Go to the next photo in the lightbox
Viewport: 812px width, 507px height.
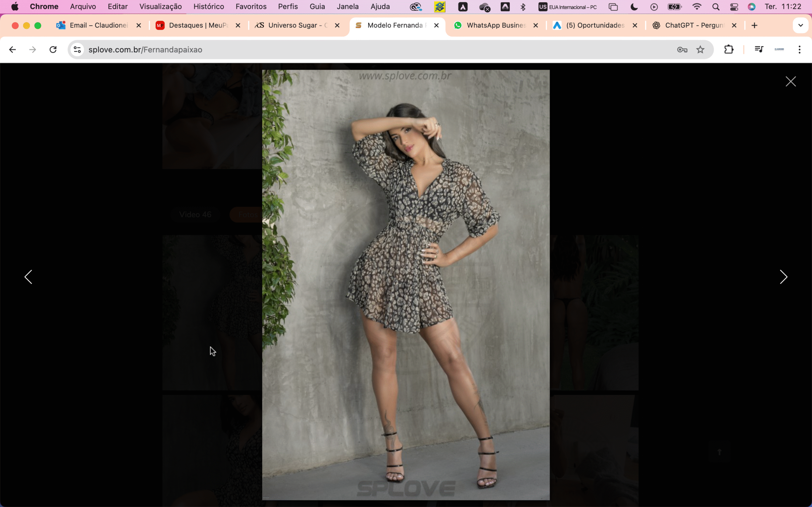tap(783, 277)
